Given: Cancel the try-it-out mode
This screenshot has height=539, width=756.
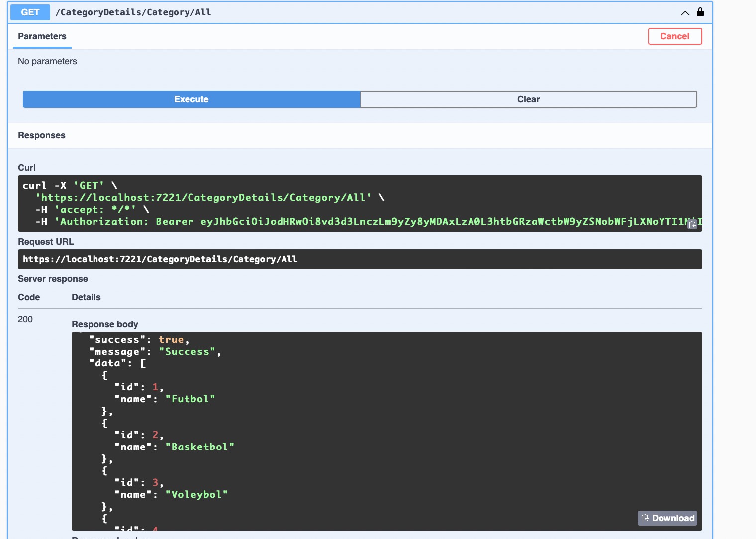Looking at the screenshot, I should pos(675,36).
